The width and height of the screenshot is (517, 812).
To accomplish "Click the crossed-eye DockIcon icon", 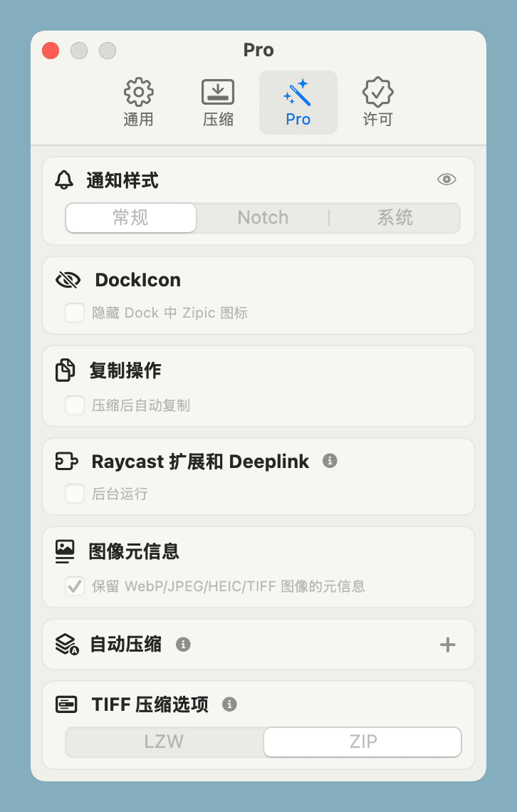I will pos(68,280).
